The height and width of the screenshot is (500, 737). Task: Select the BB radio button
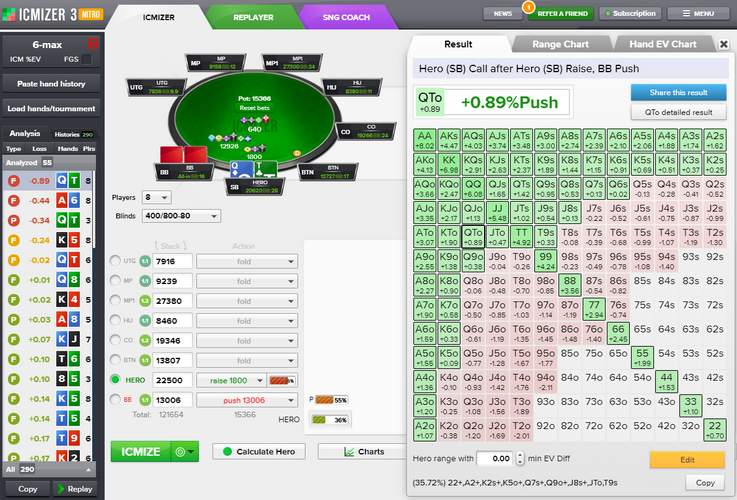[x=115, y=399]
